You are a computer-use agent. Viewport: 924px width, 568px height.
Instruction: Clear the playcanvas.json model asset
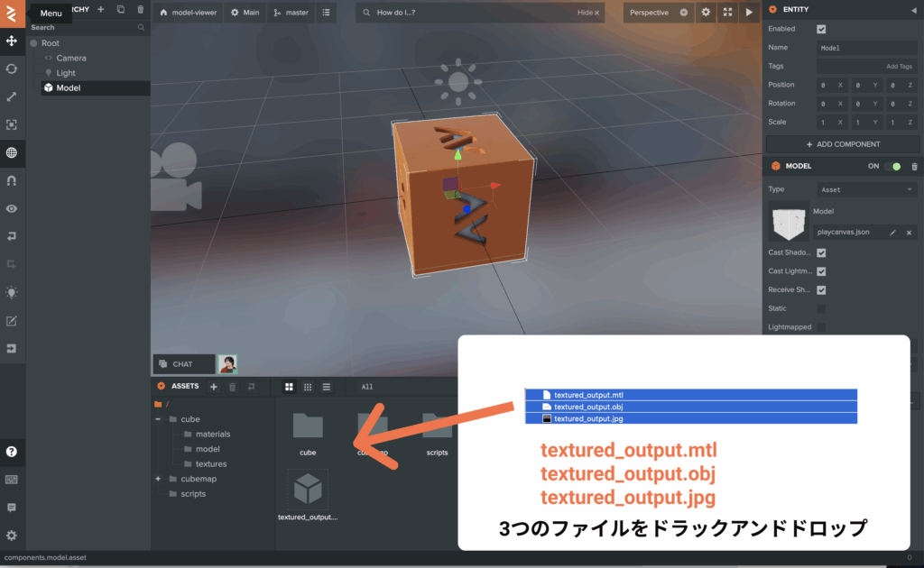909,233
